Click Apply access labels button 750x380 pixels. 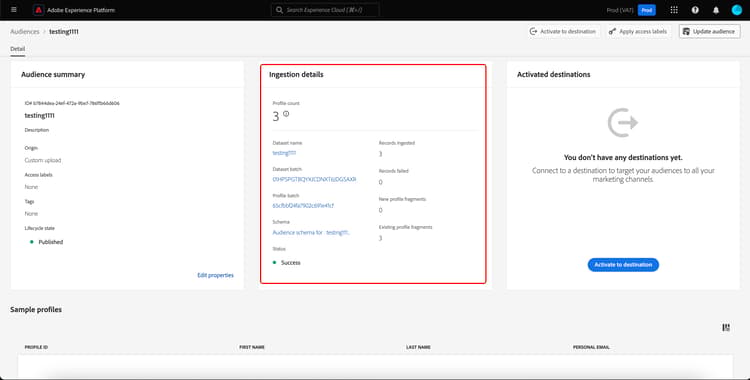coord(638,32)
